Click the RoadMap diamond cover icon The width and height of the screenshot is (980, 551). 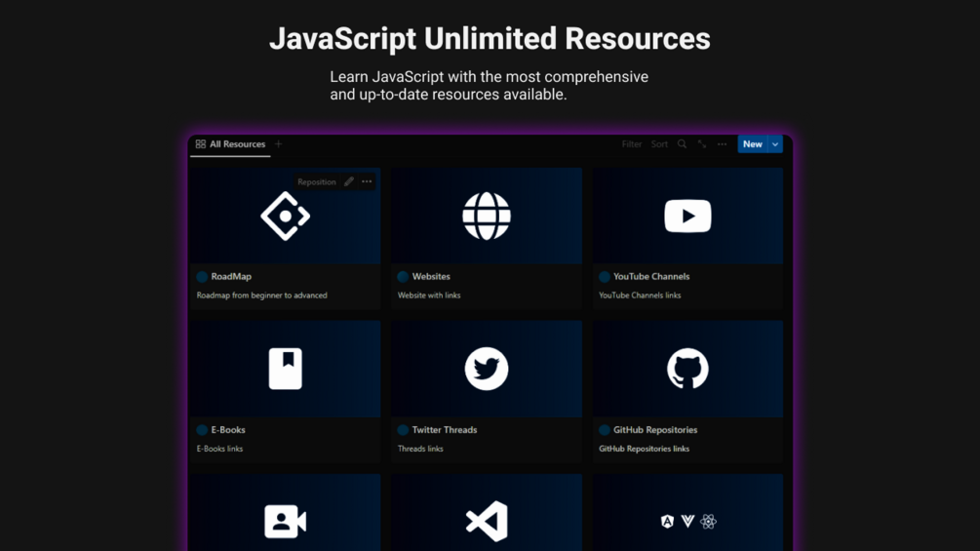point(285,216)
